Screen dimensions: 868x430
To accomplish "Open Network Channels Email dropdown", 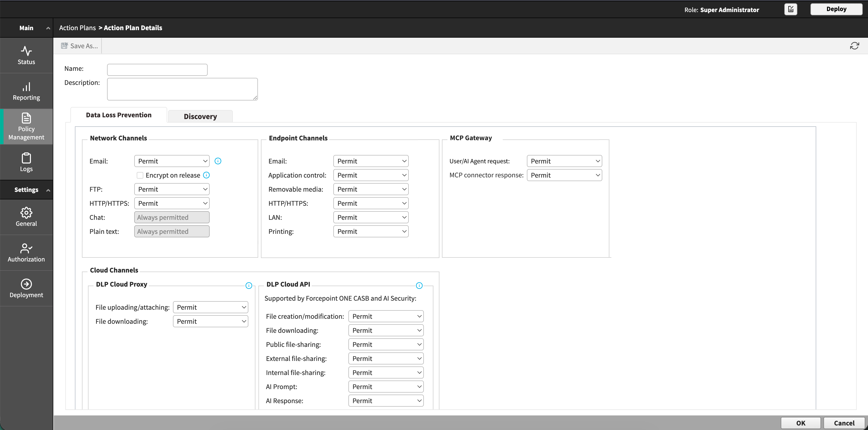I will tap(172, 161).
